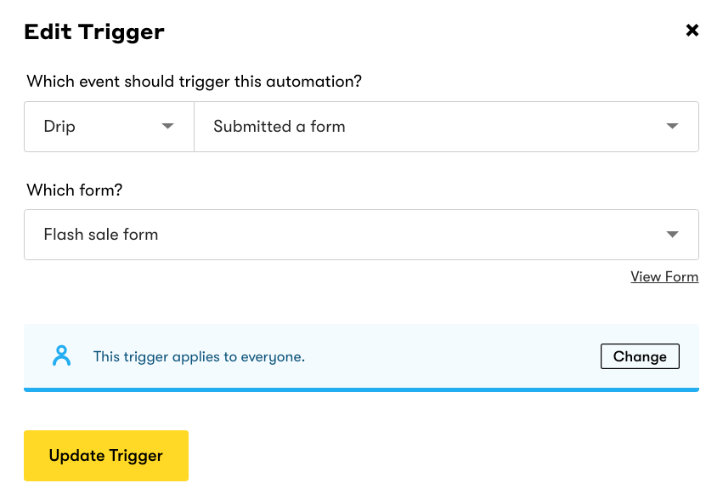Open the Flash sale form selector
The height and width of the screenshot is (500, 723).
362,234
